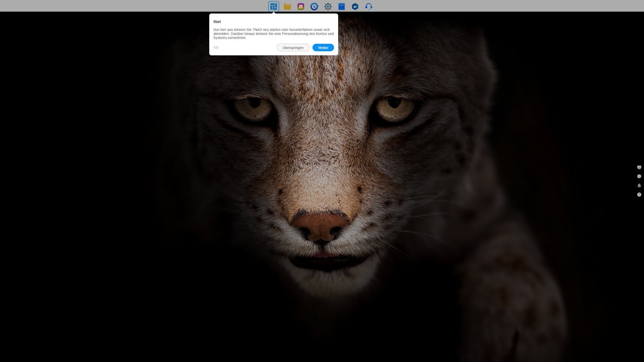Screen dimensions: 644x362
Task: Show notifications via the bell icon
Action: pyautogui.click(x=639, y=185)
